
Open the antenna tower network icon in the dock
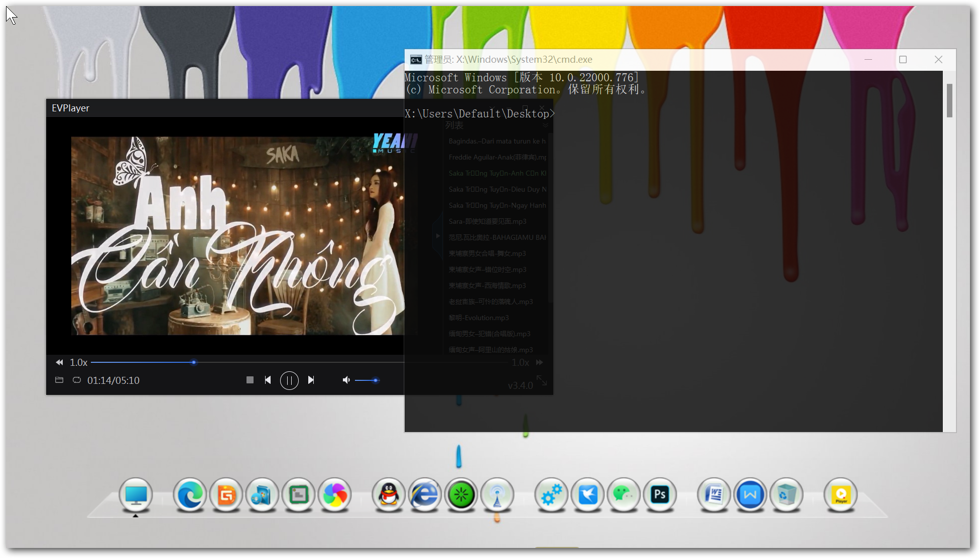pyautogui.click(x=497, y=495)
